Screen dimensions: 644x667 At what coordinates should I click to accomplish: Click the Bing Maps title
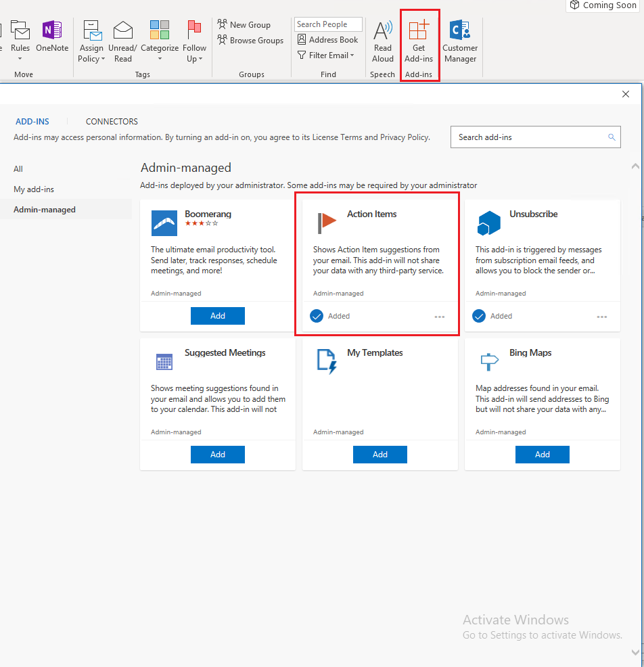[x=530, y=352]
